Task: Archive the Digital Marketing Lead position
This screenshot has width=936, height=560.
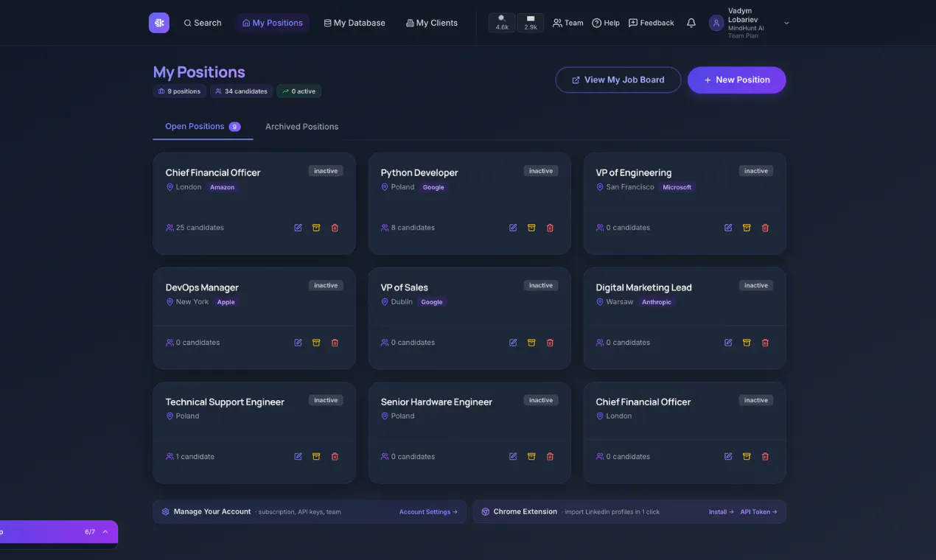Action: tap(747, 343)
